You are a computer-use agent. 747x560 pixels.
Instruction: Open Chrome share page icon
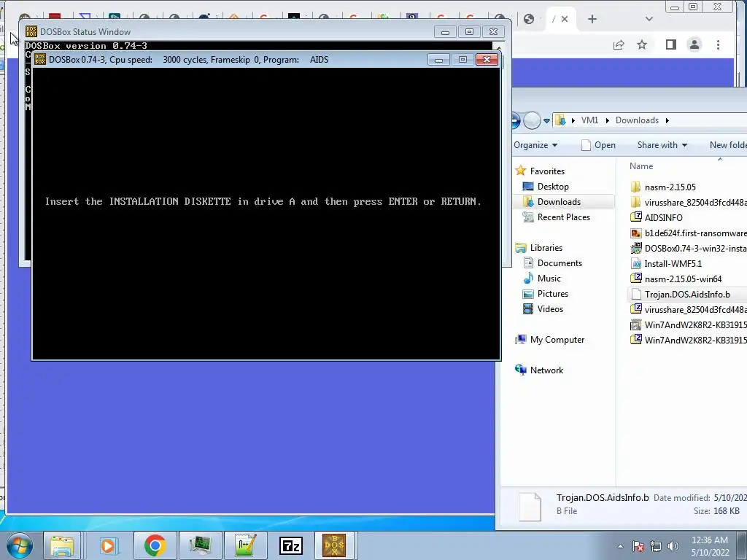coord(619,44)
